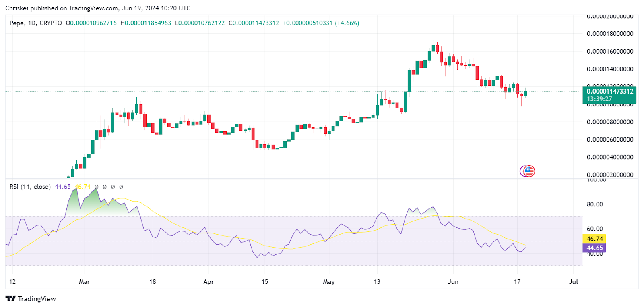644x308 pixels.
Task: Click the 0.000016000000 price axis label
Action: (610, 52)
